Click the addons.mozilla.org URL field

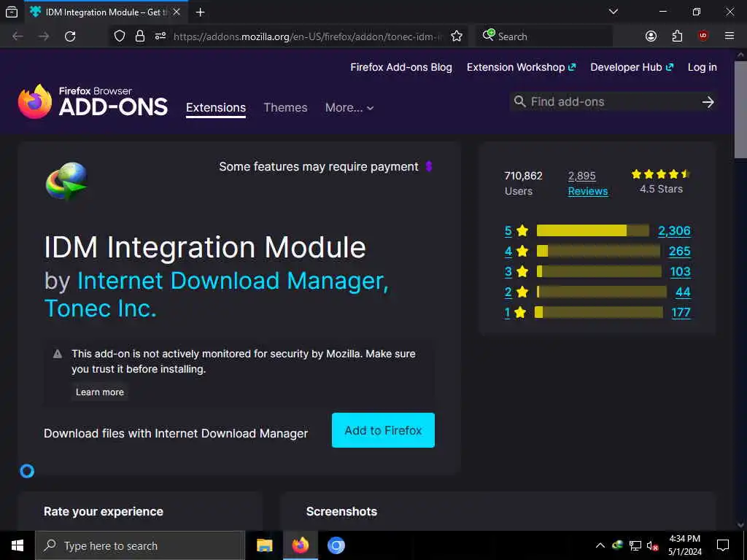[308, 36]
